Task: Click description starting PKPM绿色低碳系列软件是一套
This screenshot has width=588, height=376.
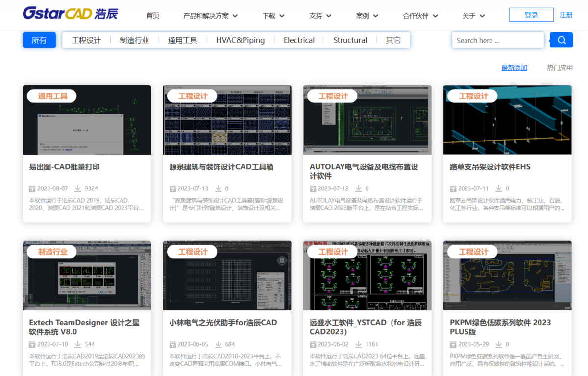Action: pyautogui.click(x=507, y=360)
